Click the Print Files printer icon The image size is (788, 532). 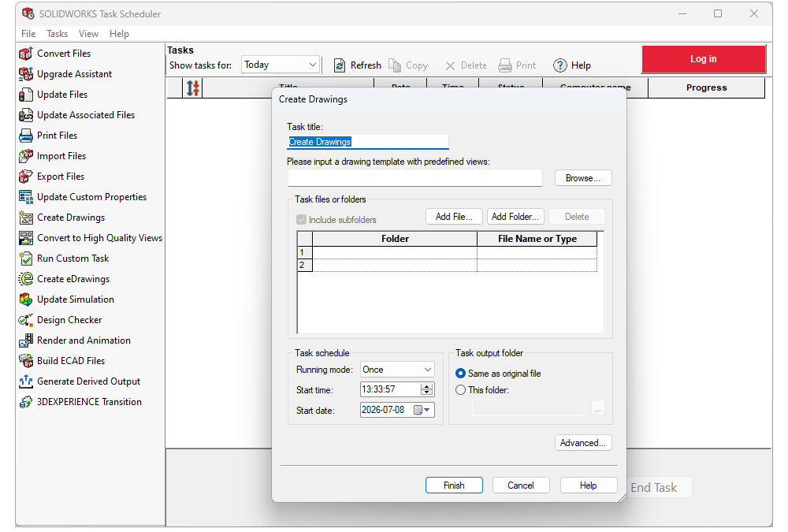(x=26, y=136)
